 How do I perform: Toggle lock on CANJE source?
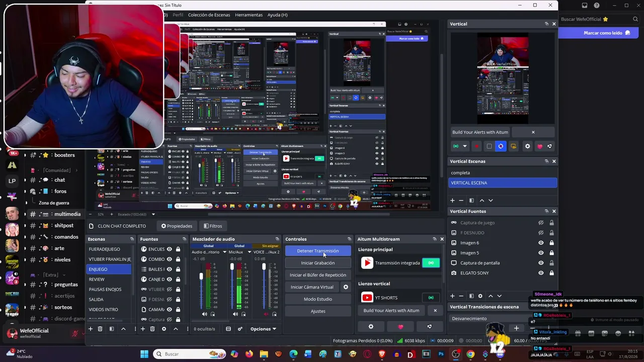click(x=178, y=279)
